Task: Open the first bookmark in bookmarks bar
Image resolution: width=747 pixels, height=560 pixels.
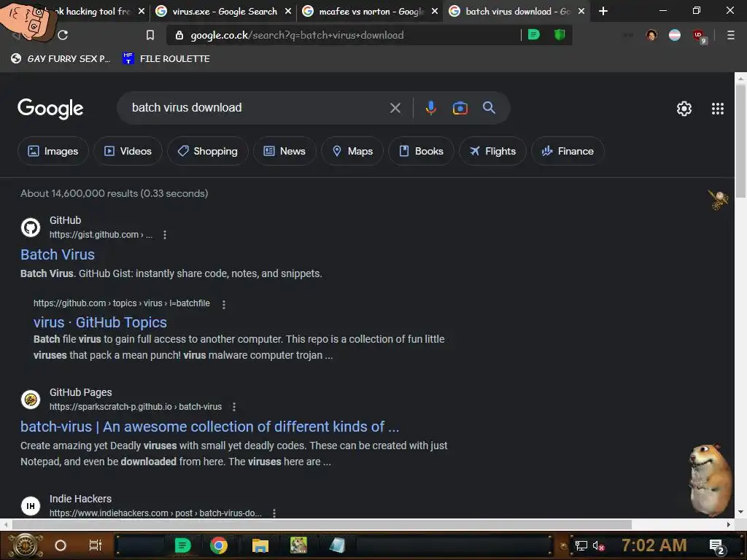Action: 61,58
